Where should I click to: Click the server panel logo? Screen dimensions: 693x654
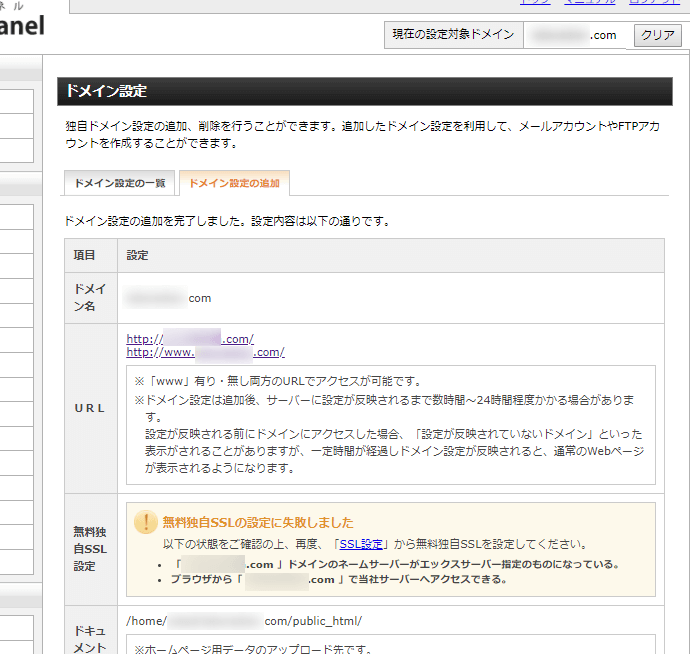pyautogui.click(x=22, y=24)
